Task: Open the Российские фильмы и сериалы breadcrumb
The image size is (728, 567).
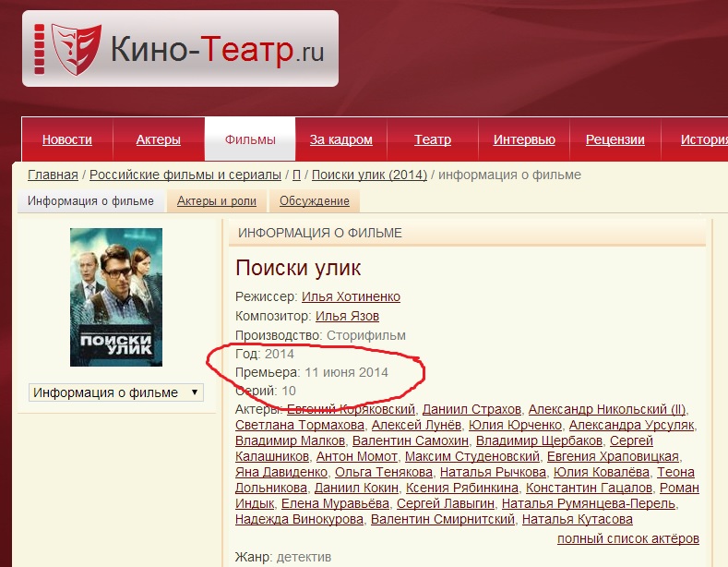Action: coord(185,175)
